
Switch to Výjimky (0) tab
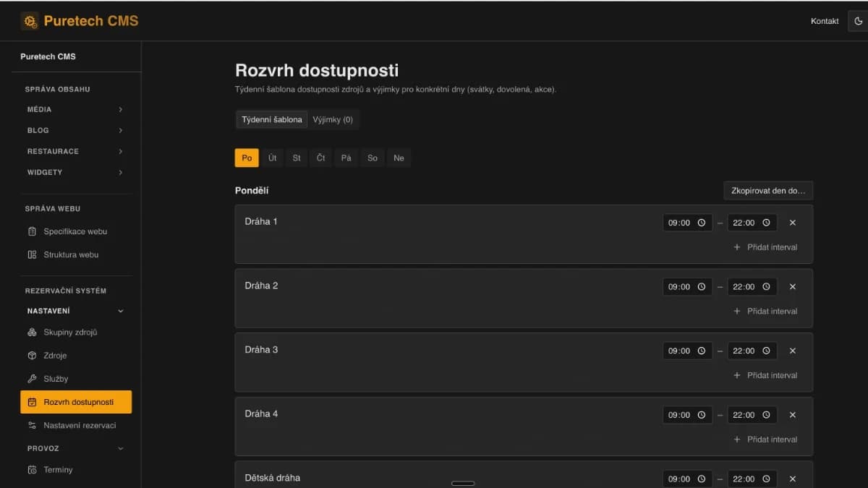pyautogui.click(x=333, y=119)
